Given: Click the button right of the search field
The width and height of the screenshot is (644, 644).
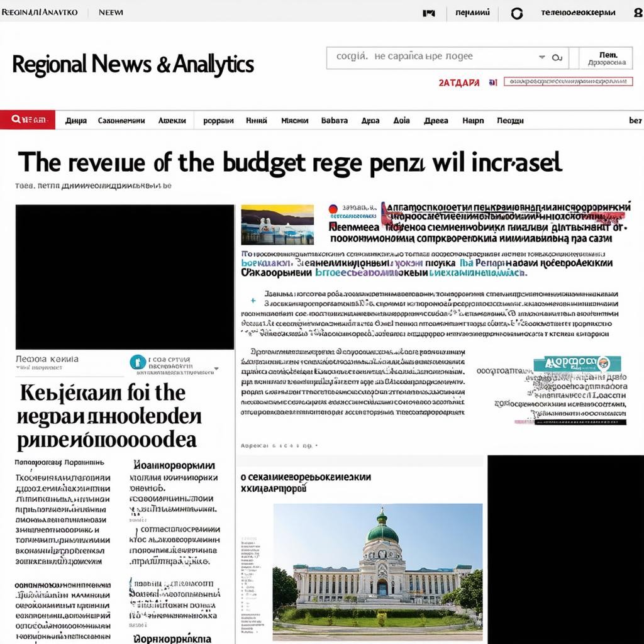Looking at the screenshot, I should (x=606, y=58).
